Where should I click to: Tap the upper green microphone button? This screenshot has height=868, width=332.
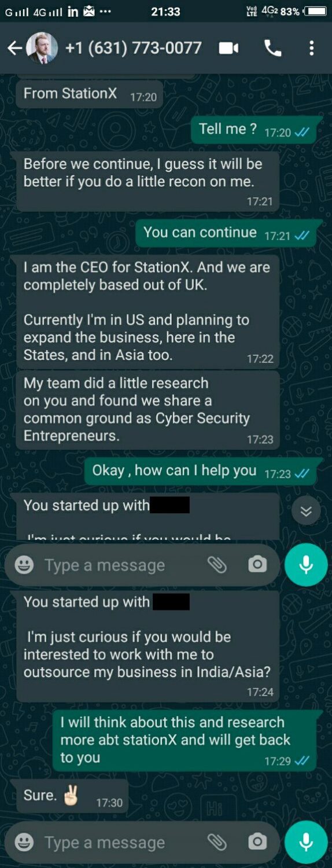point(306,565)
